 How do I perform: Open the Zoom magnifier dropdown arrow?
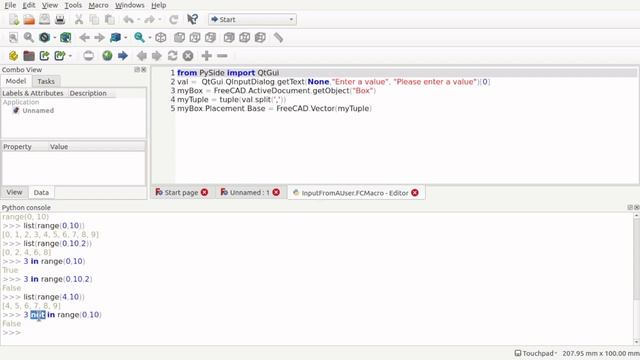(x=150, y=38)
